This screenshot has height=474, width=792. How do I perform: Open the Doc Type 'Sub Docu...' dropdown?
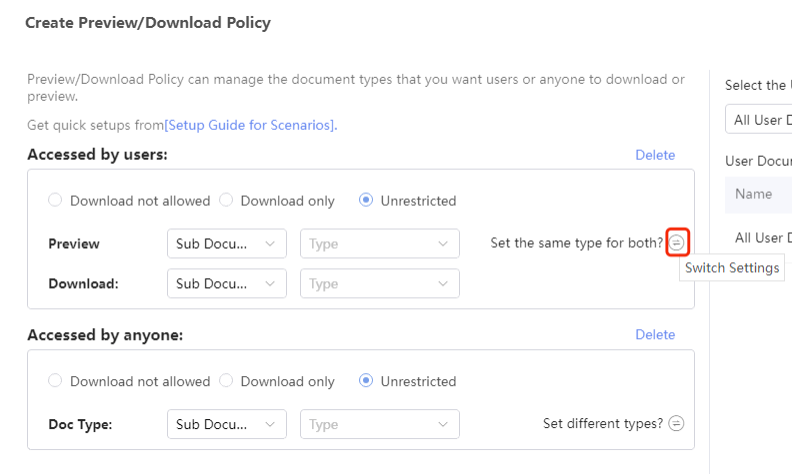pyautogui.click(x=227, y=424)
